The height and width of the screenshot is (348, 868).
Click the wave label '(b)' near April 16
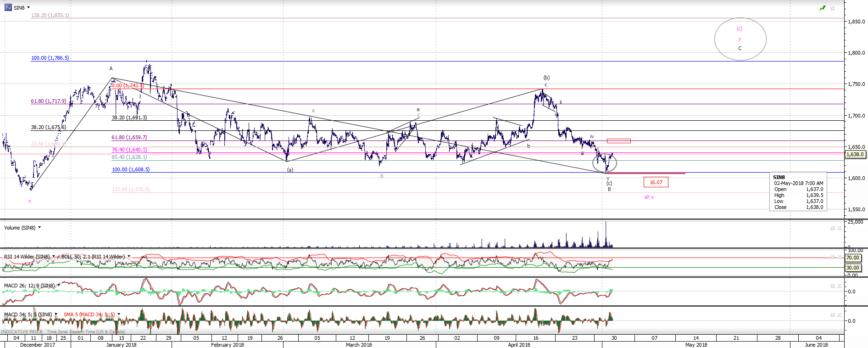[x=546, y=78]
